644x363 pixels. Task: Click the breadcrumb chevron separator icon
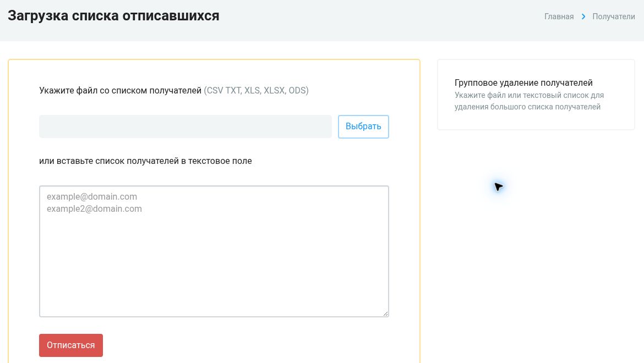coord(583,16)
